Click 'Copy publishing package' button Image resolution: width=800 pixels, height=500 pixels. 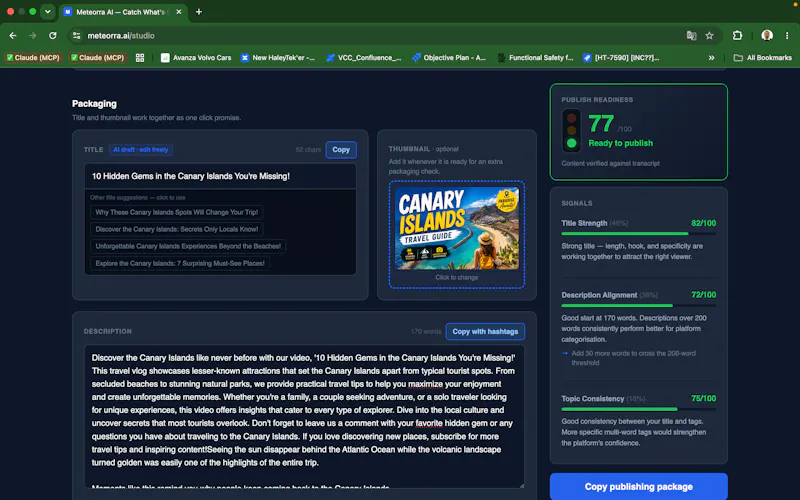pos(638,486)
